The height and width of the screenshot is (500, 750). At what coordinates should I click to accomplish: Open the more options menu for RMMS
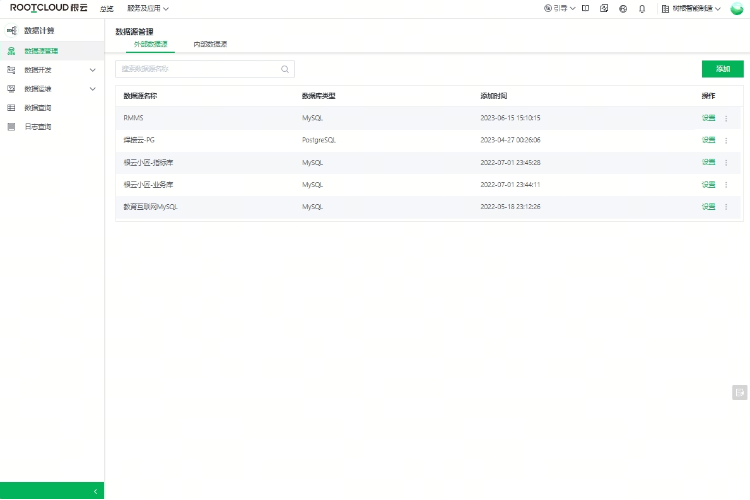point(726,118)
